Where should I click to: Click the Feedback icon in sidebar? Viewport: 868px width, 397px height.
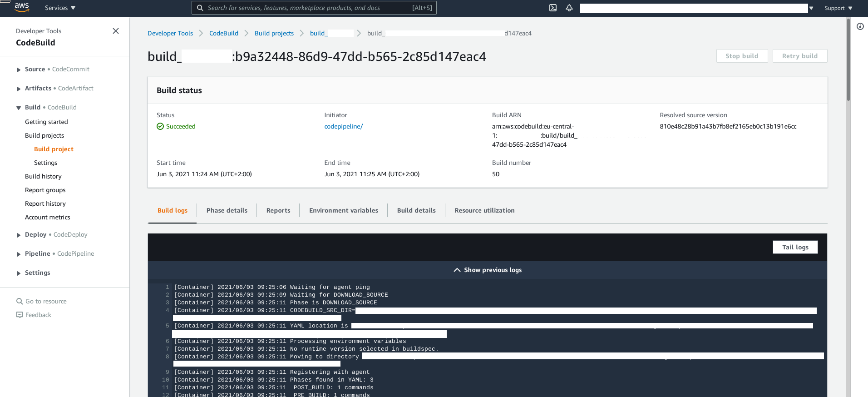[20, 315]
